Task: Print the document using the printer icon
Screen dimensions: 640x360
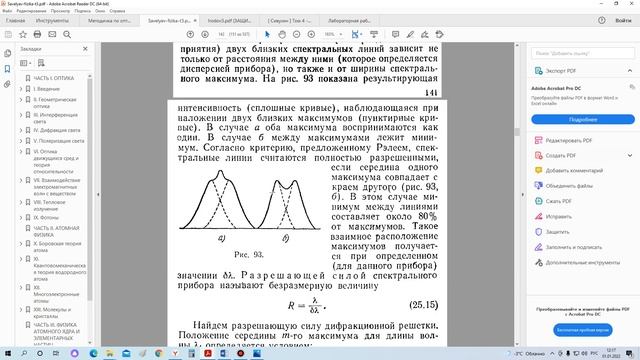Action: (x=37, y=35)
